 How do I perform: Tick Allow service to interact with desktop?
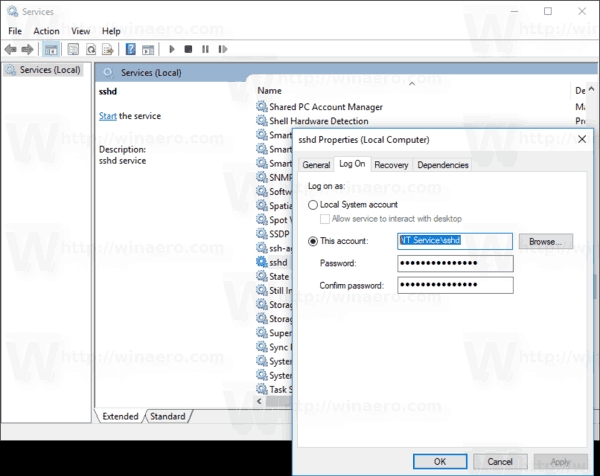(x=325, y=218)
